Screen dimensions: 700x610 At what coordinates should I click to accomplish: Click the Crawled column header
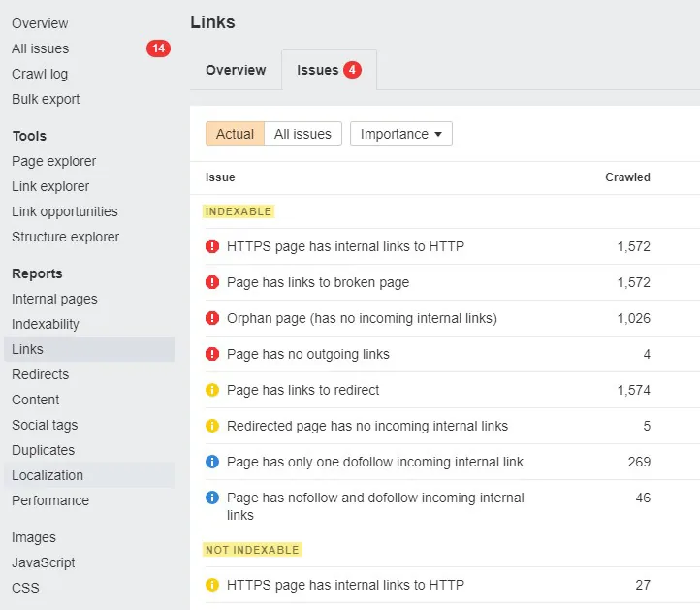(627, 177)
